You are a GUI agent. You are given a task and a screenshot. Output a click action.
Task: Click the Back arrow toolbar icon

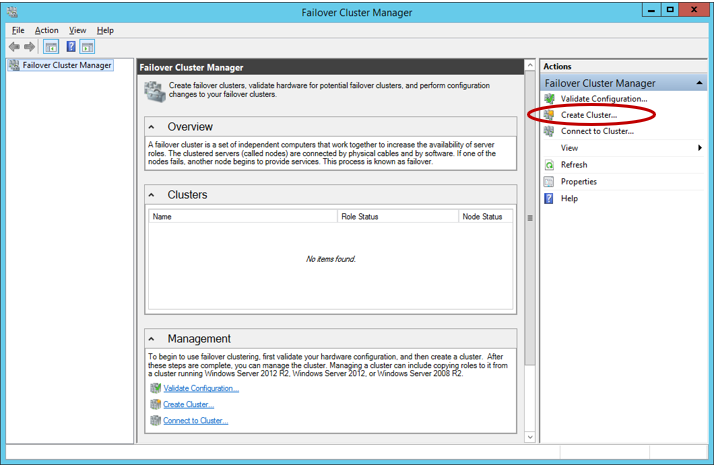(14, 47)
